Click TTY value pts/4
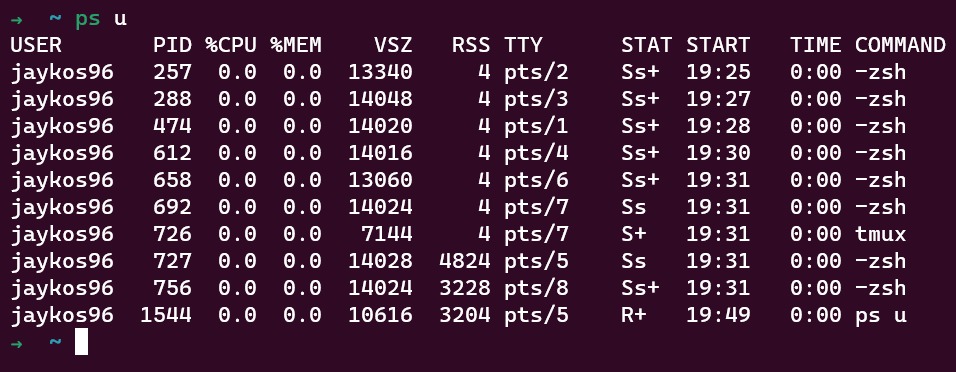 537,153
